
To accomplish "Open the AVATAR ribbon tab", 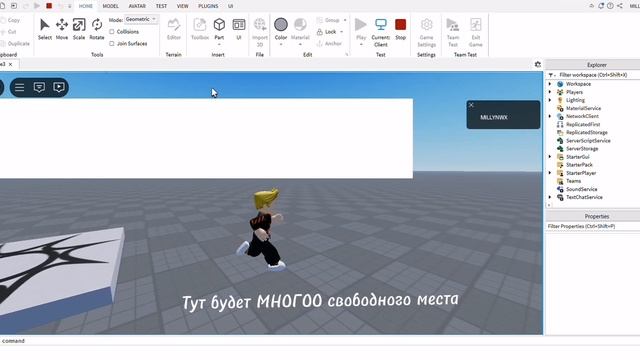I will pos(137,6).
